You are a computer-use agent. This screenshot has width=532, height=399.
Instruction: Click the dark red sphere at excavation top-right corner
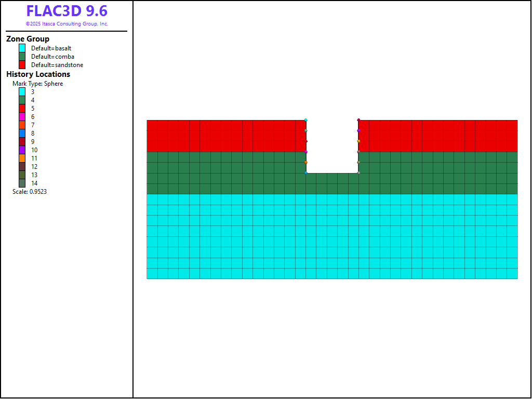(x=358, y=120)
